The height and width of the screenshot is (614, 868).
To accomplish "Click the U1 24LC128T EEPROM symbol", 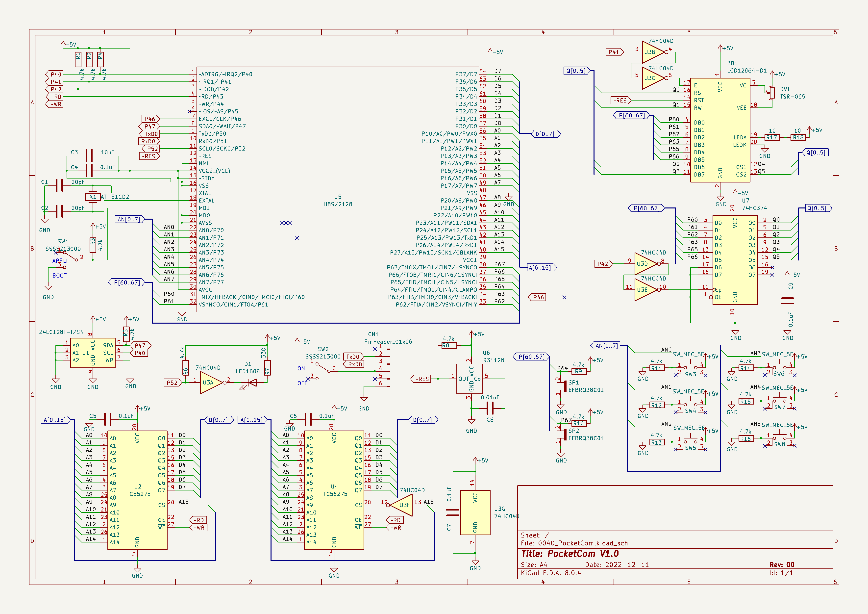I will click(93, 353).
